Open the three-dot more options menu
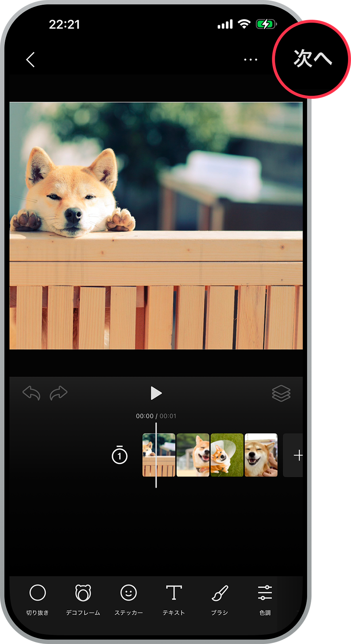351x644 pixels. coord(251,60)
